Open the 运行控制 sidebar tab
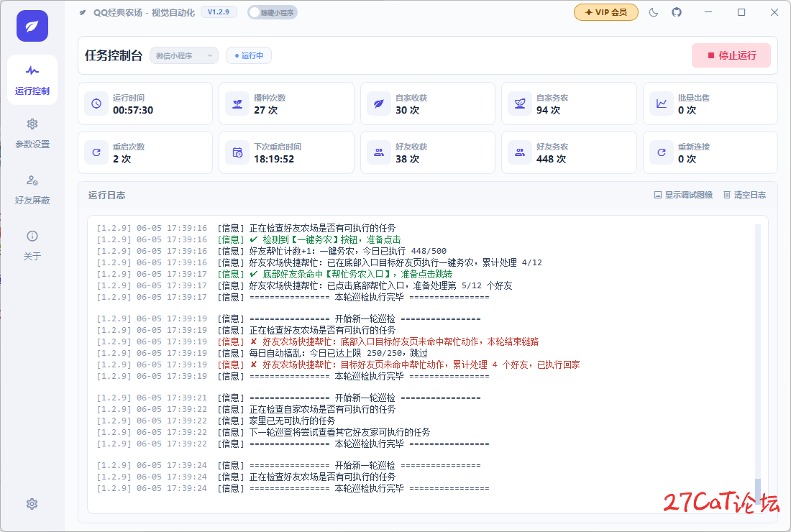The width and height of the screenshot is (791, 532). [x=32, y=80]
